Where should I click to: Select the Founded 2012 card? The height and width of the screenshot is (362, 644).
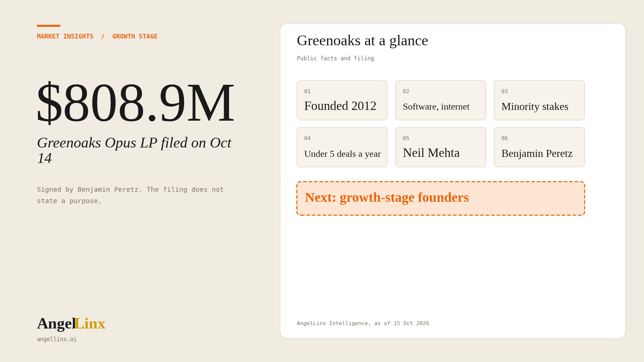coord(342,100)
